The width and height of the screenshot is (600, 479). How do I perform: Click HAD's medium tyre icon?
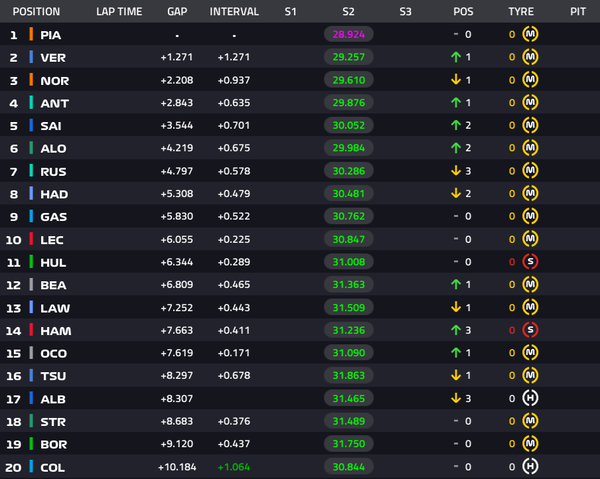(530, 194)
